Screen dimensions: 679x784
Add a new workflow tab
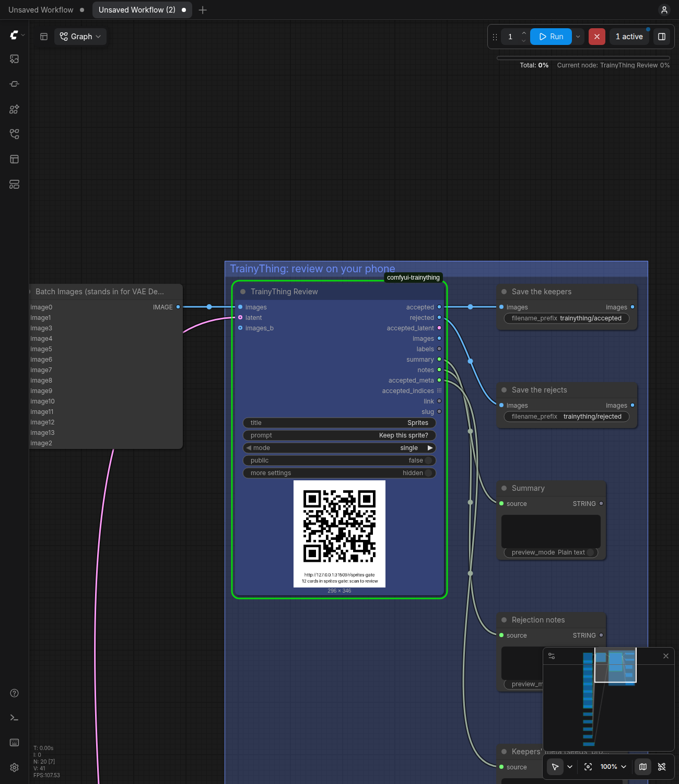coord(203,10)
